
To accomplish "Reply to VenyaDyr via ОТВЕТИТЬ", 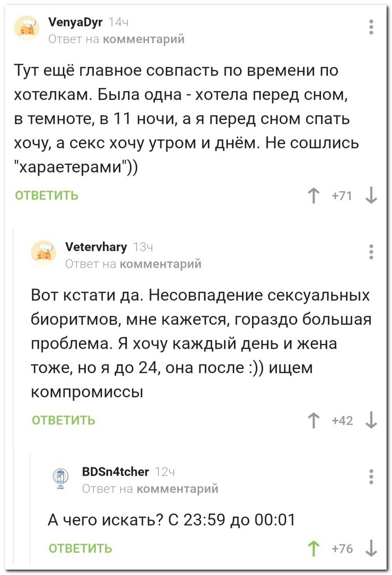I will click(47, 195).
